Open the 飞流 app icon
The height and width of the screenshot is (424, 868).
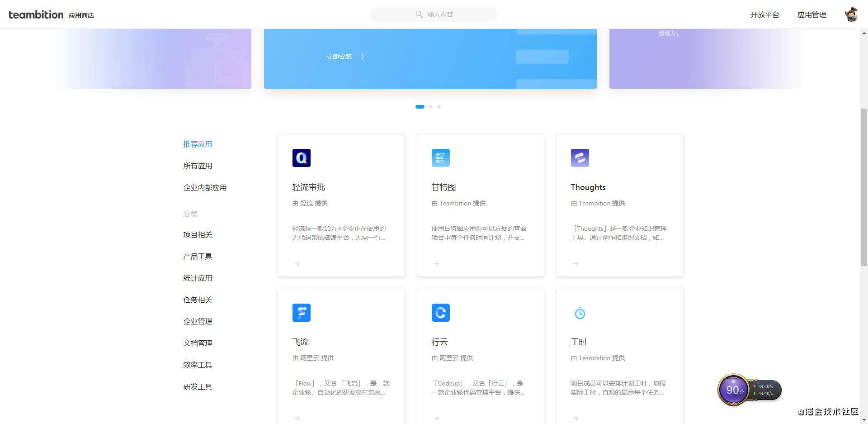tap(301, 313)
